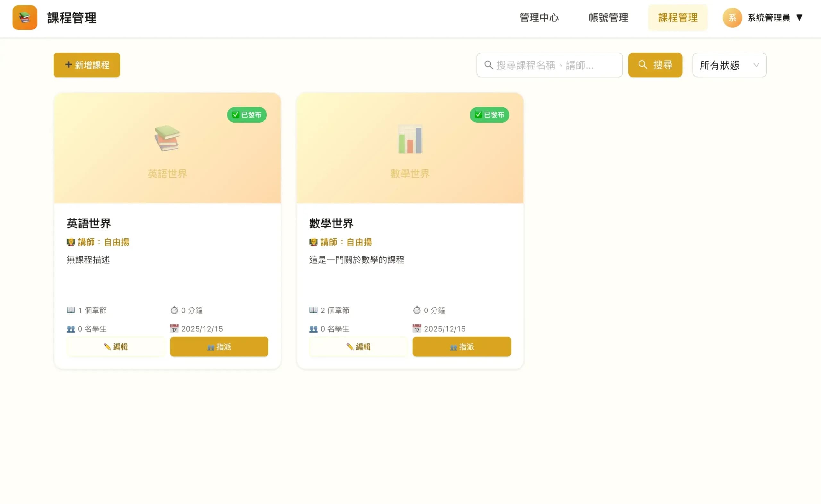This screenshot has height=504, width=821.
Task: Switch to 管理中心 tab
Action: tap(539, 18)
